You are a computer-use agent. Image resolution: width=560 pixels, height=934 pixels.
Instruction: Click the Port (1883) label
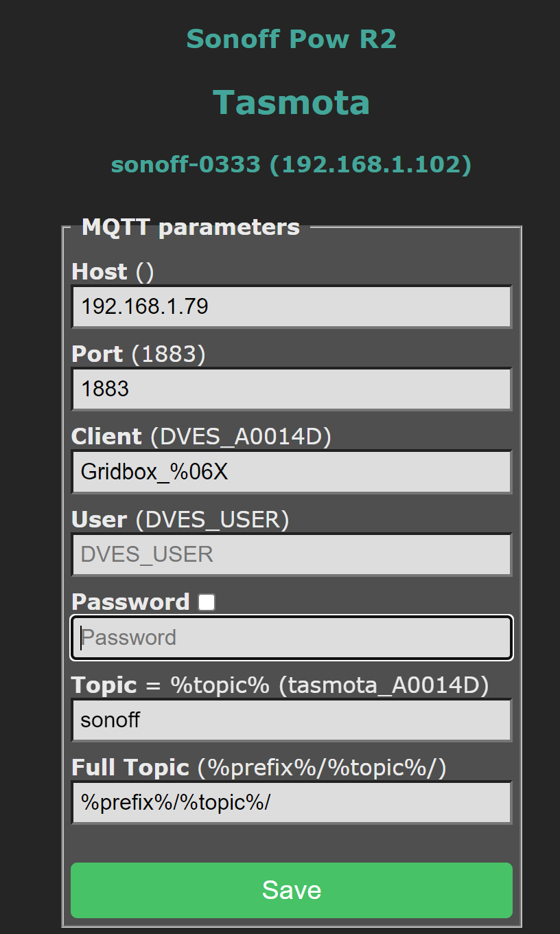click(x=138, y=354)
